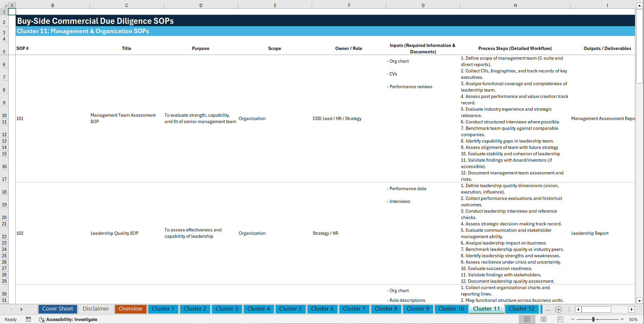Open the Cover Sheet tab
Viewport: 644px width, 324px height.
tap(58, 309)
